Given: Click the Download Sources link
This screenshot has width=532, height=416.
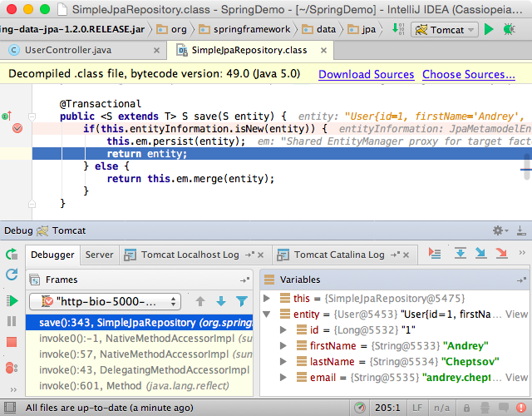Looking at the screenshot, I should [366, 74].
